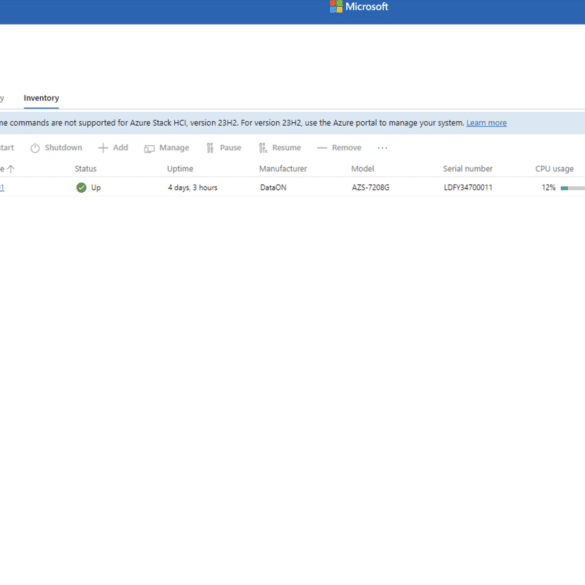Click the 'AZS-7208G' model cell

370,188
